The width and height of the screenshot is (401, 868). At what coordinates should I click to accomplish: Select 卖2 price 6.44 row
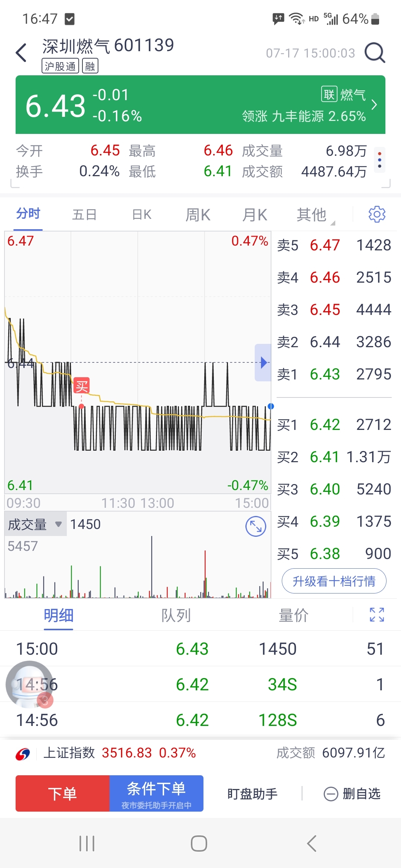coord(334,342)
